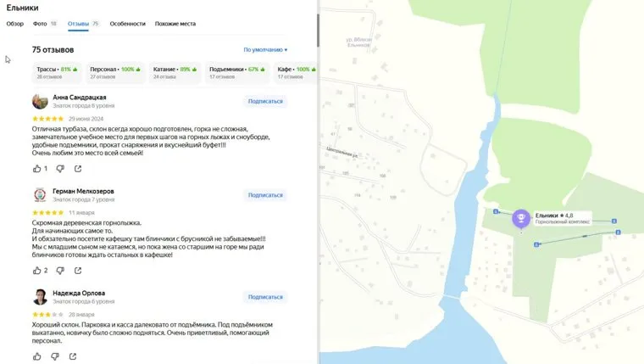This screenshot has width=644, height=364.
Task: Share Герман Мелкозеров's review
Action: 78,271
